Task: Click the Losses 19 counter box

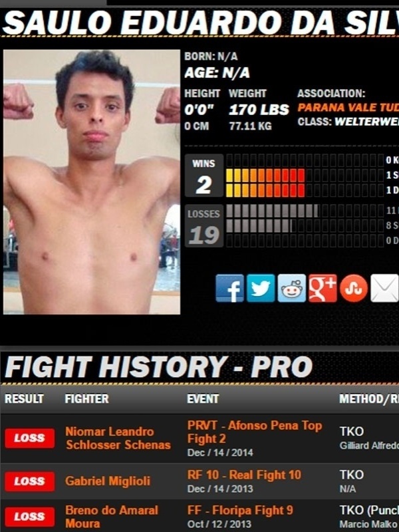Action: point(204,225)
